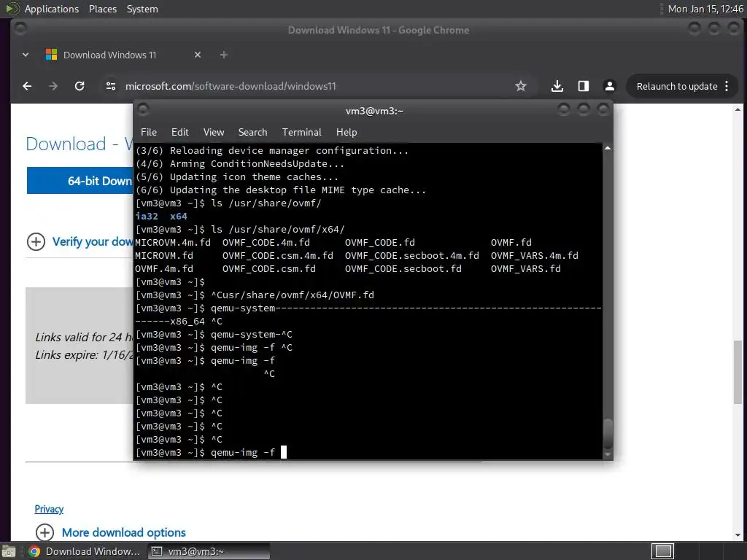The image size is (747, 560).
Task: Close the Download Windows 11 tab
Action: coord(198,55)
